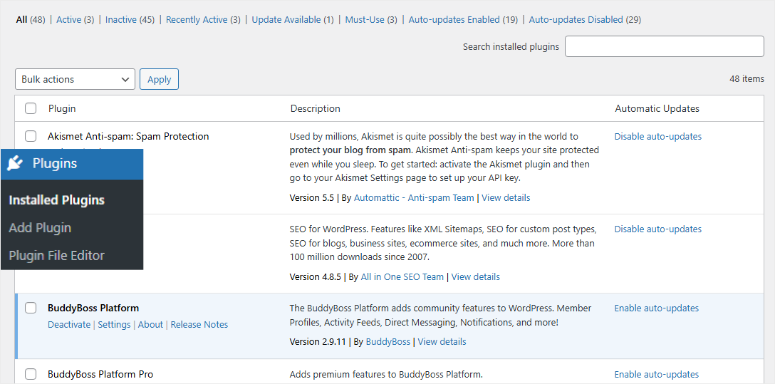Viewport: 775px width, 384px height.
Task: Toggle the select-all plugins checkbox in header
Action: click(31, 108)
